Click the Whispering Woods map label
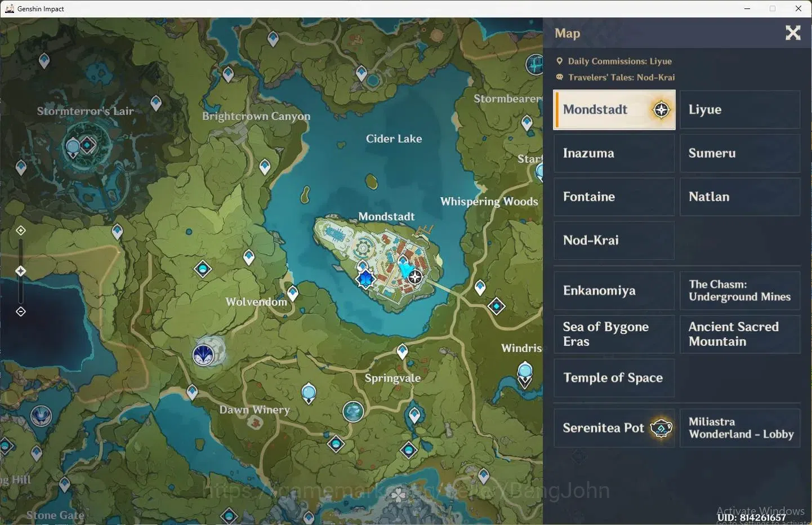812x525 pixels. (x=489, y=202)
